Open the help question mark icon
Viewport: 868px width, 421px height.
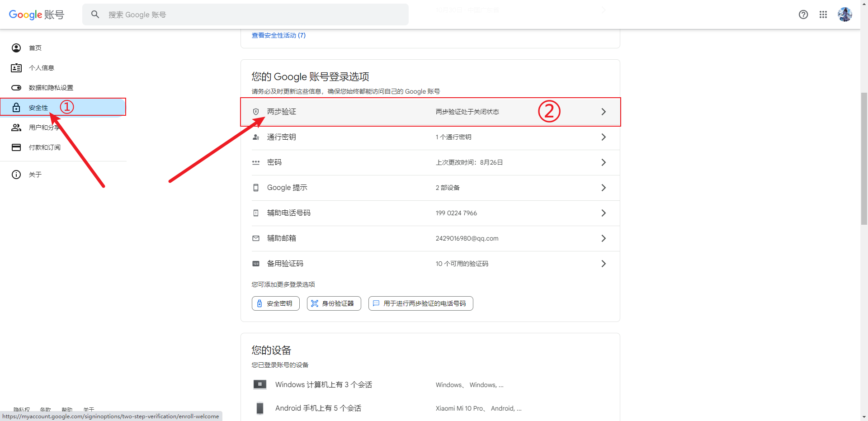(803, 14)
